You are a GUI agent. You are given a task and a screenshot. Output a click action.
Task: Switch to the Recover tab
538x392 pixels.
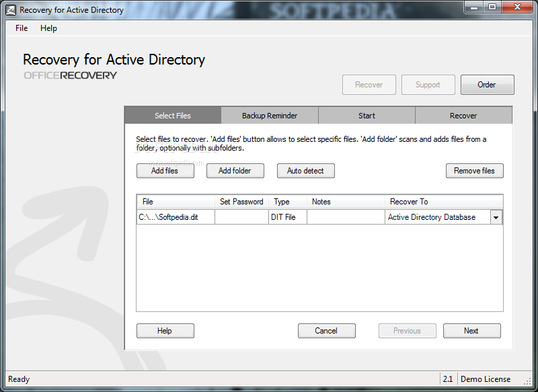coord(463,116)
